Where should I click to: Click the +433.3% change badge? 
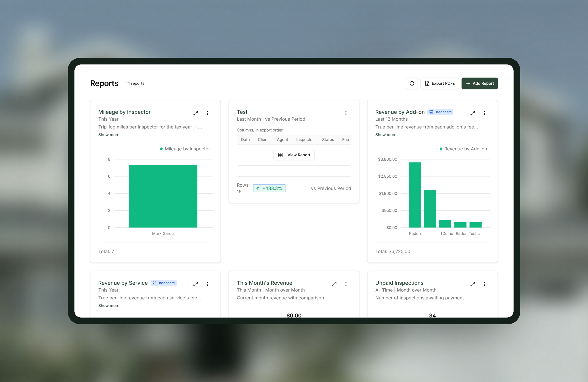[x=269, y=188]
